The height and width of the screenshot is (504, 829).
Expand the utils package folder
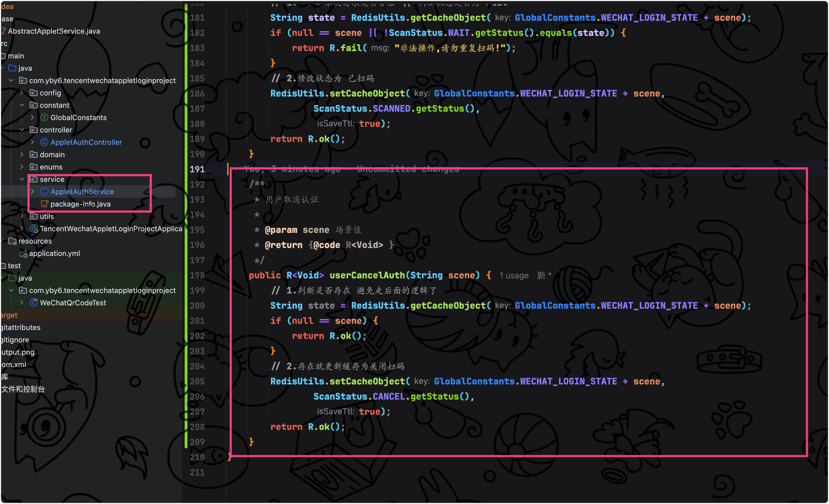pyautogui.click(x=22, y=216)
